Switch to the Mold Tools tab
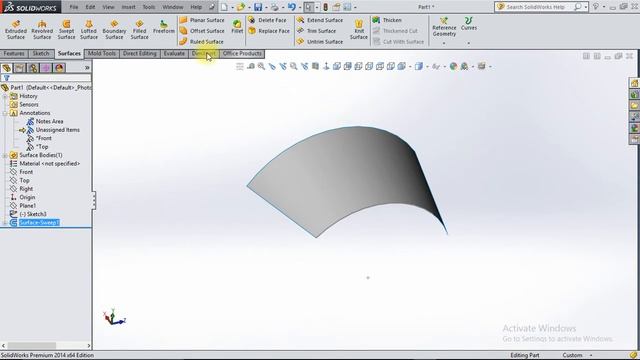This screenshot has height=360, width=640. click(x=102, y=53)
